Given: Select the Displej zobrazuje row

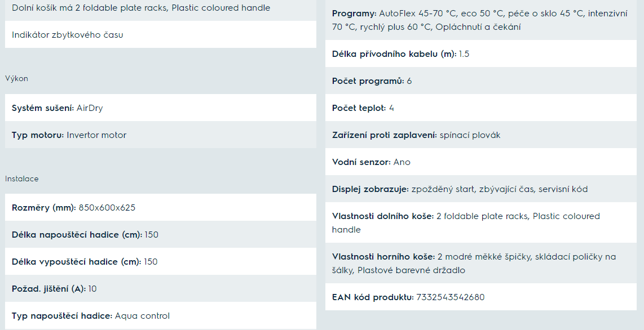Looking at the screenshot, I should pos(481,189).
